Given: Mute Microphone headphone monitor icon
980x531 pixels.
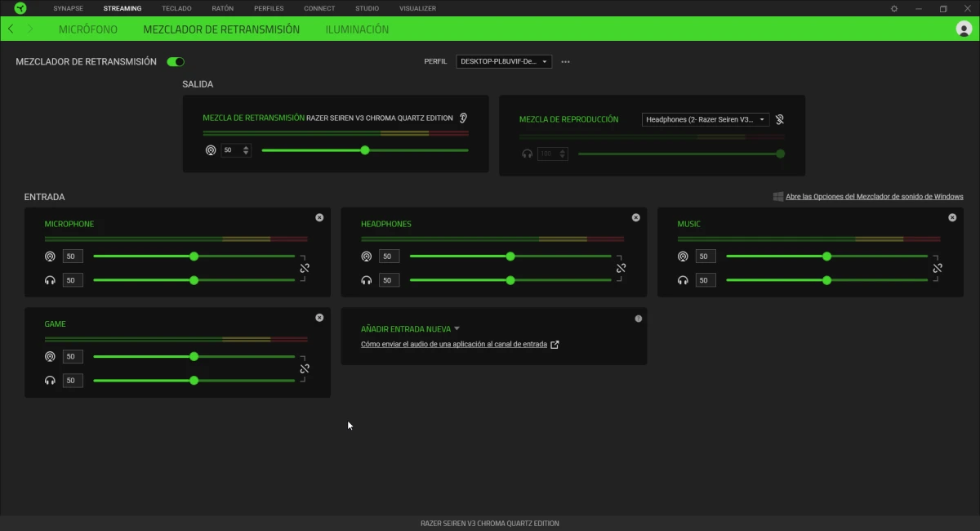Looking at the screenshot, I should 50,280.
